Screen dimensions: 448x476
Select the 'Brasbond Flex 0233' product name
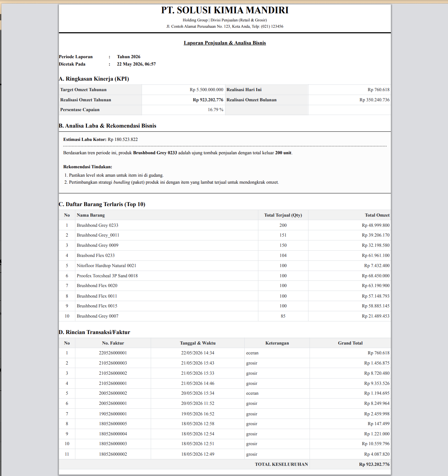click(x=96, y=256)
